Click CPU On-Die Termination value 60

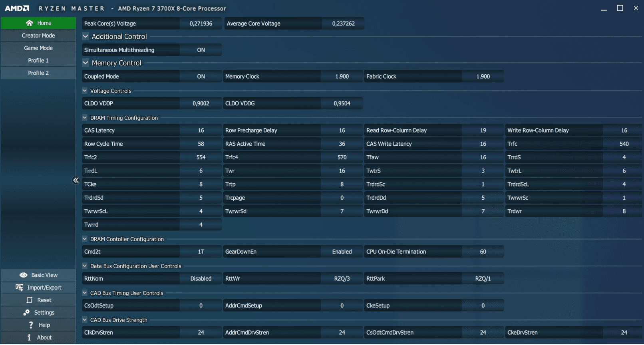(x=483, y=252)
